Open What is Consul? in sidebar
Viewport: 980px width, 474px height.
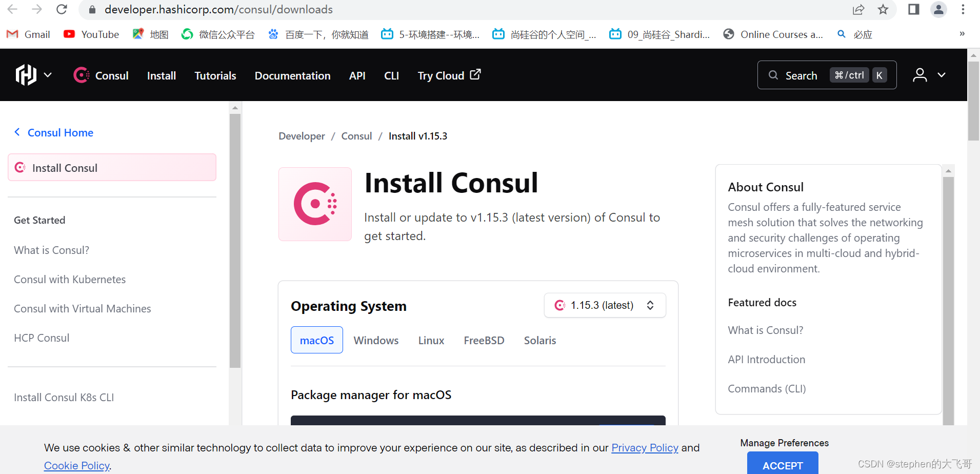point(51,250)
